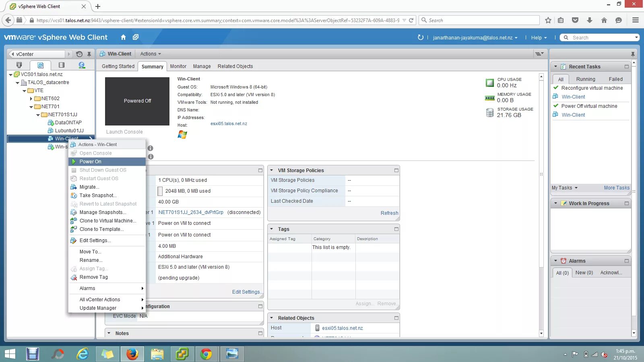Collapse the VCS01.talos.net.nz tree node
The image size is (644, 362).
point(10,74)
